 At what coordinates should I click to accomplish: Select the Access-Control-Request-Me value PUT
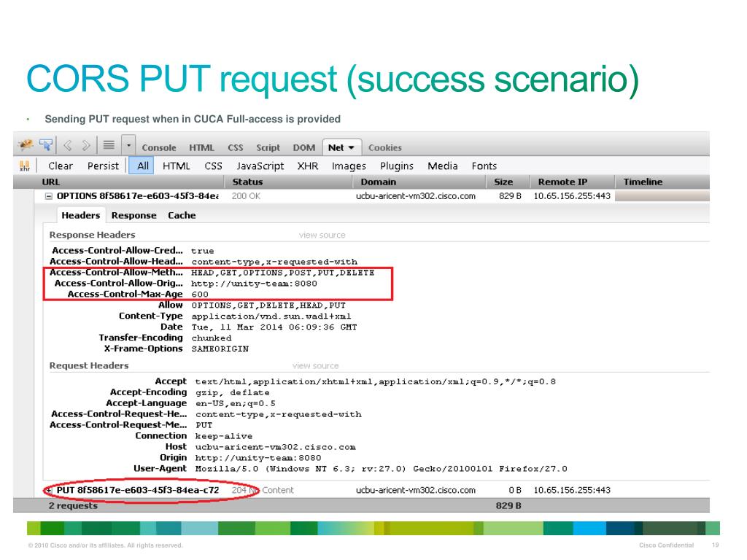[204, 425]
